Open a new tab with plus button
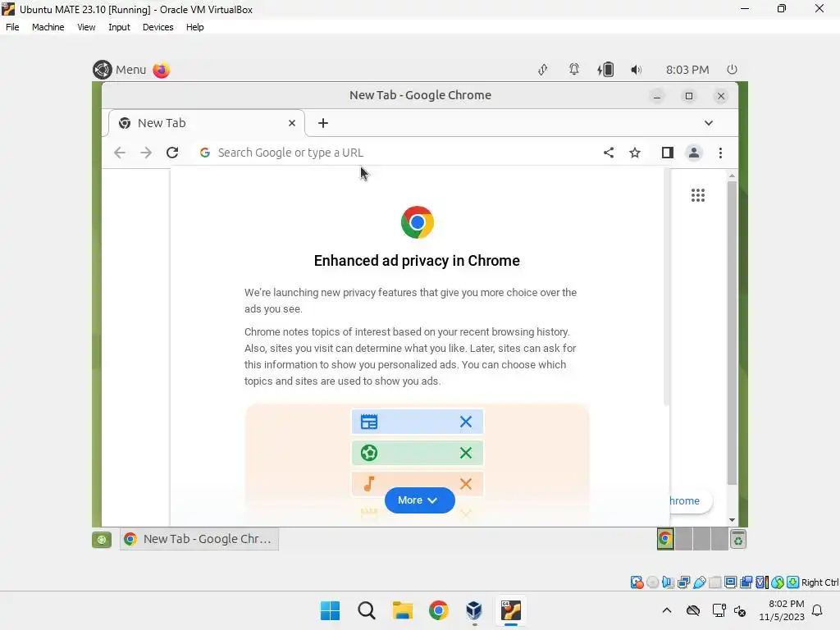Viewport: 840px width, 630px height. point(323,123)
